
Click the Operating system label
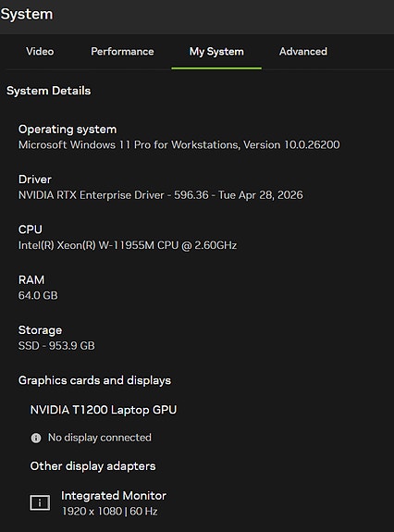[x=68, y=130]
